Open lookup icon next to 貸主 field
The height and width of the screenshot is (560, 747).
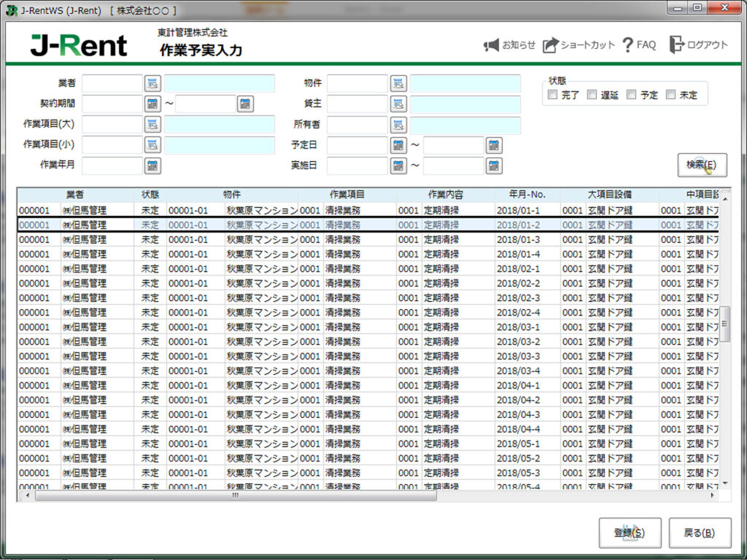(x=398, y=104)
